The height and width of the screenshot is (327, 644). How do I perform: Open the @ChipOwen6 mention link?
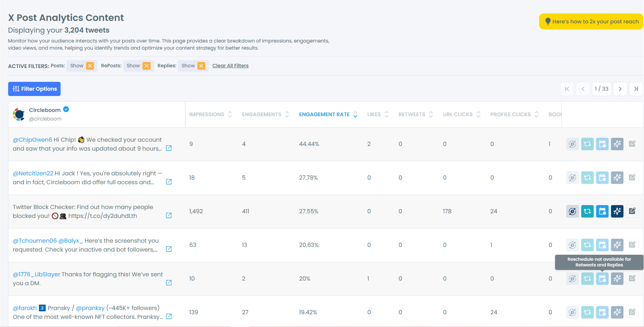coord(33,140)
